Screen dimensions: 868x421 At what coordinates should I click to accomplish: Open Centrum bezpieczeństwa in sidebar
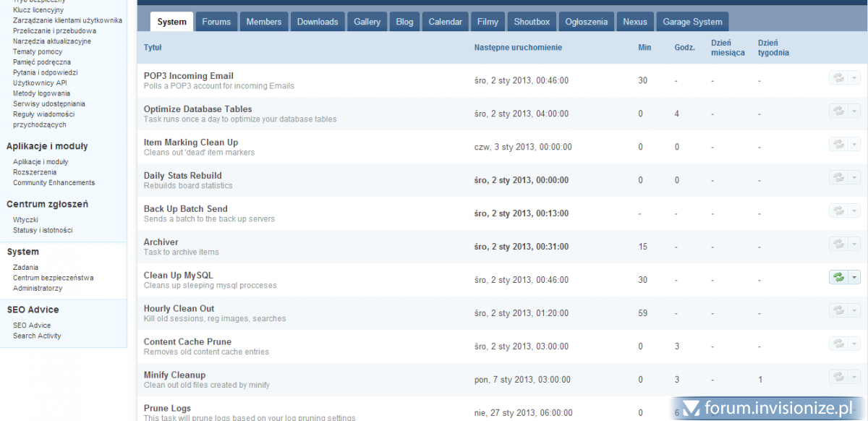pos(53,278)
